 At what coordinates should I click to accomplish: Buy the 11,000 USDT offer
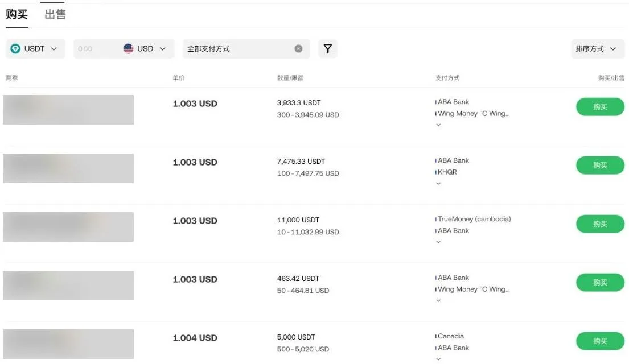pyautogui.click(x=600, y=224)
